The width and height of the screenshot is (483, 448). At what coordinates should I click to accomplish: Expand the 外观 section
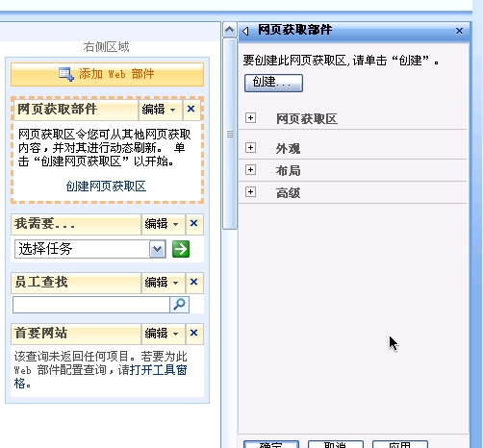250,148
